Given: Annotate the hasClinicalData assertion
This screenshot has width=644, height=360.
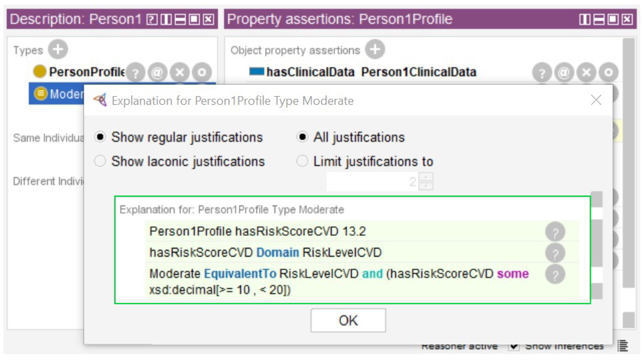Looking at the screenshot, I should (564, 73).
